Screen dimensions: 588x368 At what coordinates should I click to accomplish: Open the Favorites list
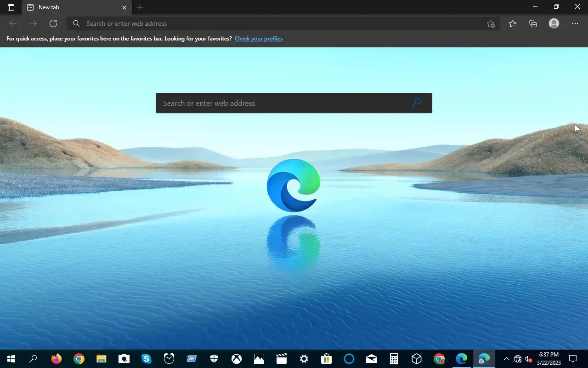coord(513,23)
